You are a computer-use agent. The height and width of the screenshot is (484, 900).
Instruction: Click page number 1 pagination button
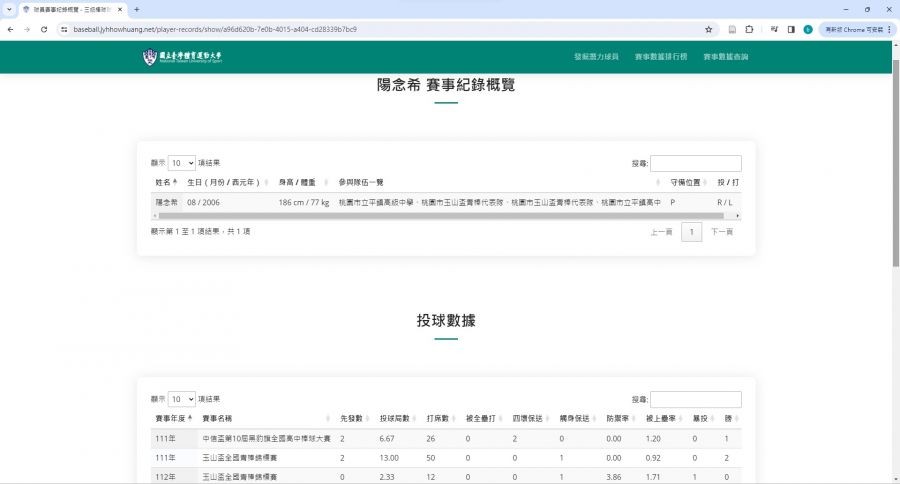point(691,232)
